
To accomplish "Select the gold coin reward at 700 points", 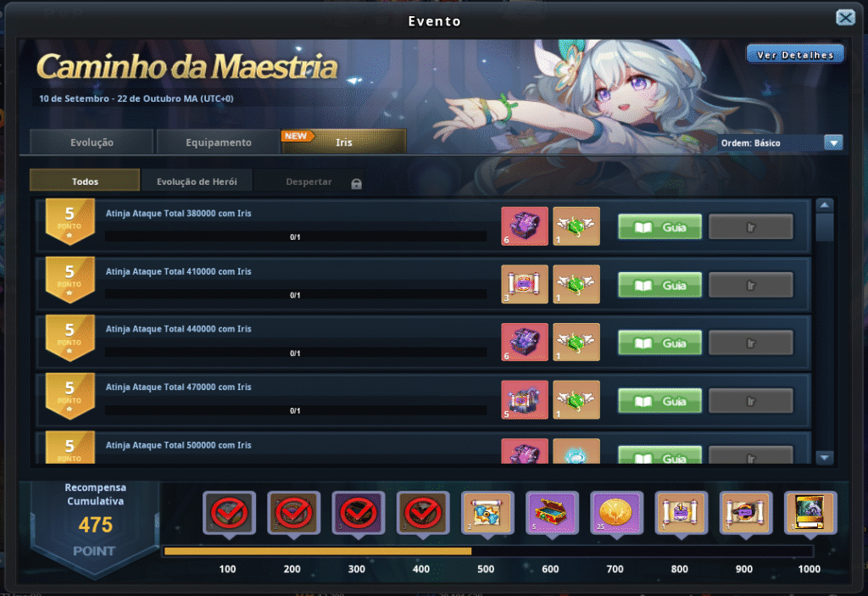I will [617, 512].
